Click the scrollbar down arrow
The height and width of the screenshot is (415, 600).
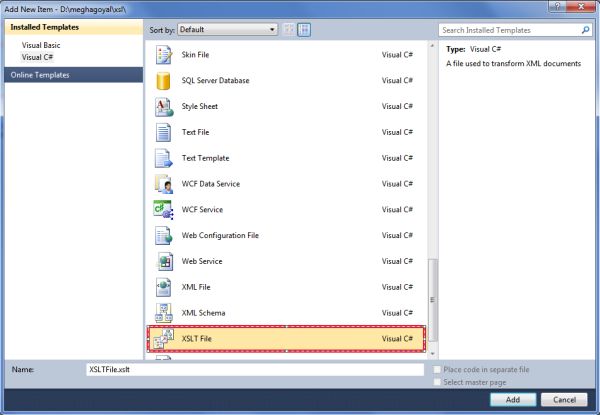(433, 354)
